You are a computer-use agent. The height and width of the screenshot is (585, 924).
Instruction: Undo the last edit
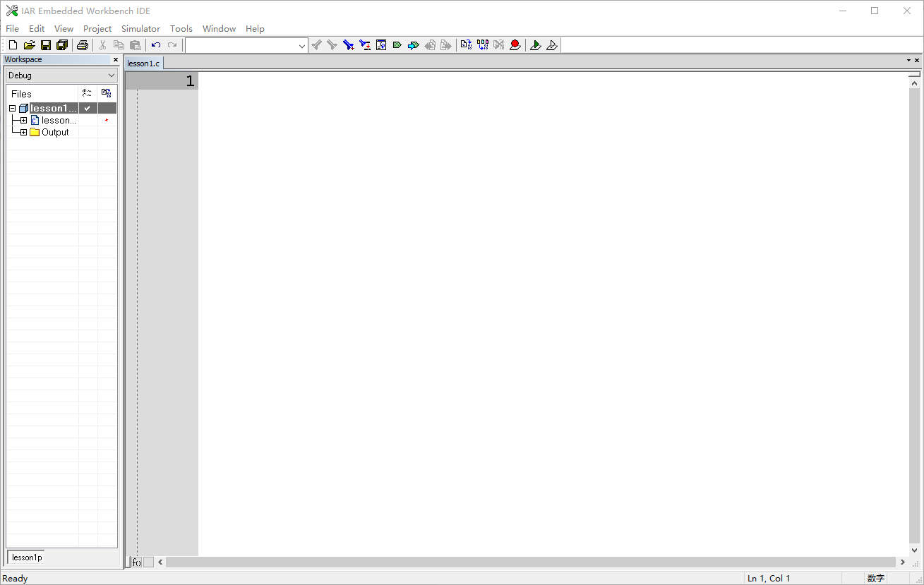tap(156, 45)
